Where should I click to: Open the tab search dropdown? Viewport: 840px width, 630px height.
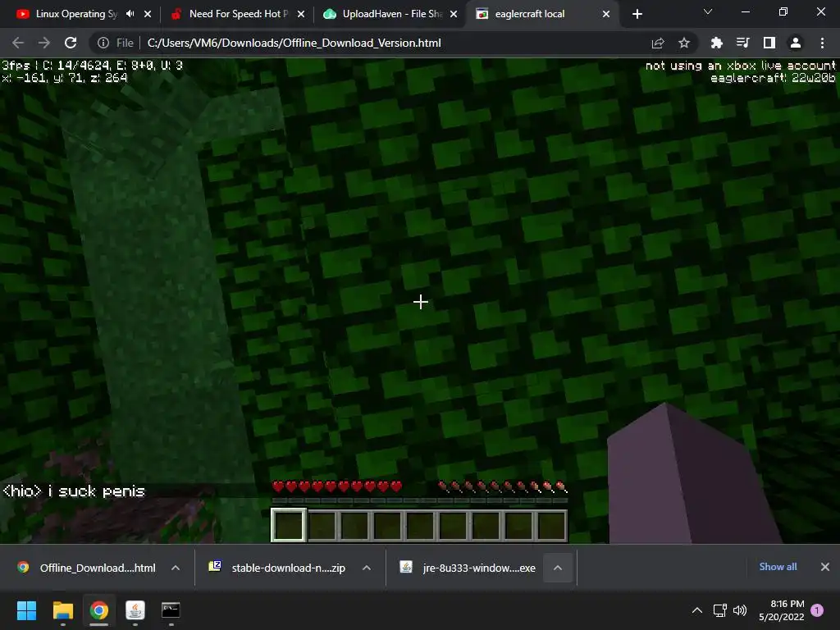tap(708, 11)
